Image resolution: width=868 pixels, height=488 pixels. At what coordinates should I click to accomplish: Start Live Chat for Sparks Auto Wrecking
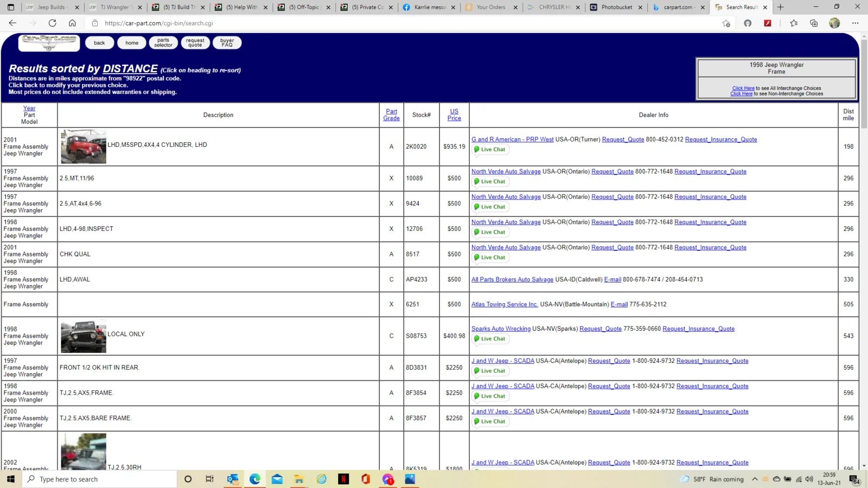490,339
